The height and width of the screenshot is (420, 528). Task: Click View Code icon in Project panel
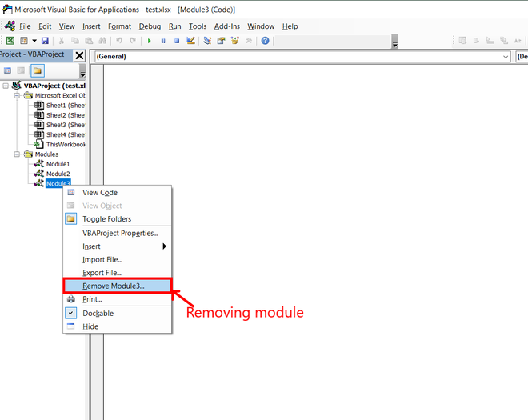click(x=7, y=70)
